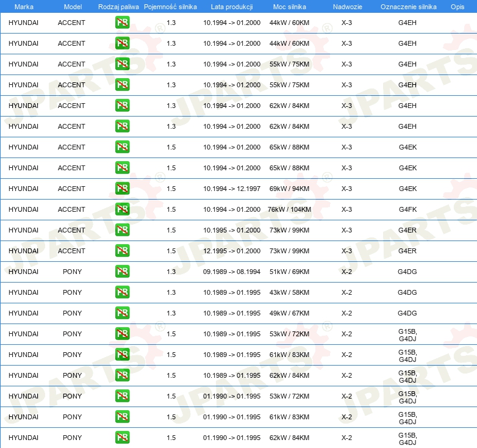477x448 pixels.
Task: Click the power cell 69kW / 94KM
Action: tap(289, 189)
